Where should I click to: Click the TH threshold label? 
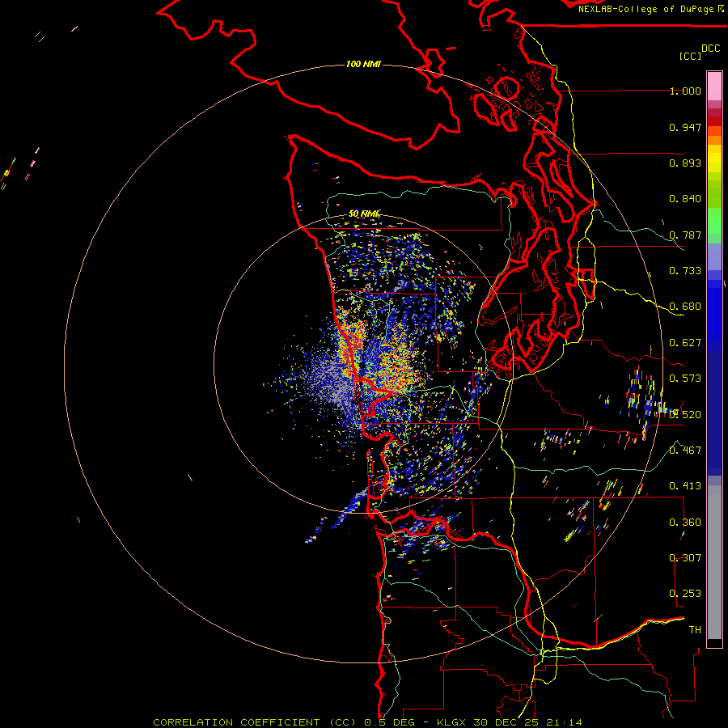pyautogui.click(x=695, y=630)
